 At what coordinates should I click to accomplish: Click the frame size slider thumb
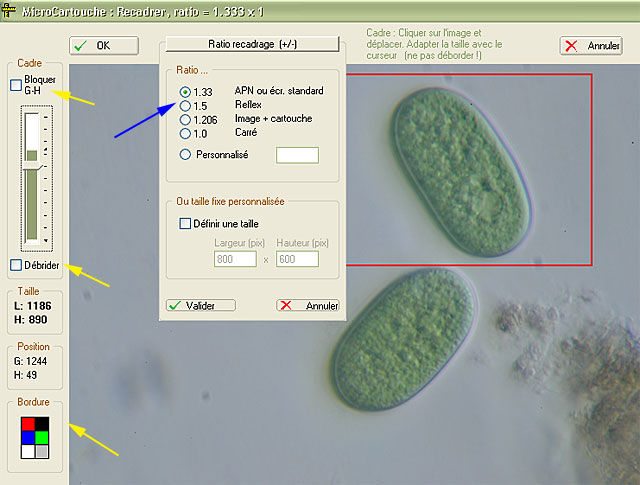pyautogui.click(x=32, y=166)
